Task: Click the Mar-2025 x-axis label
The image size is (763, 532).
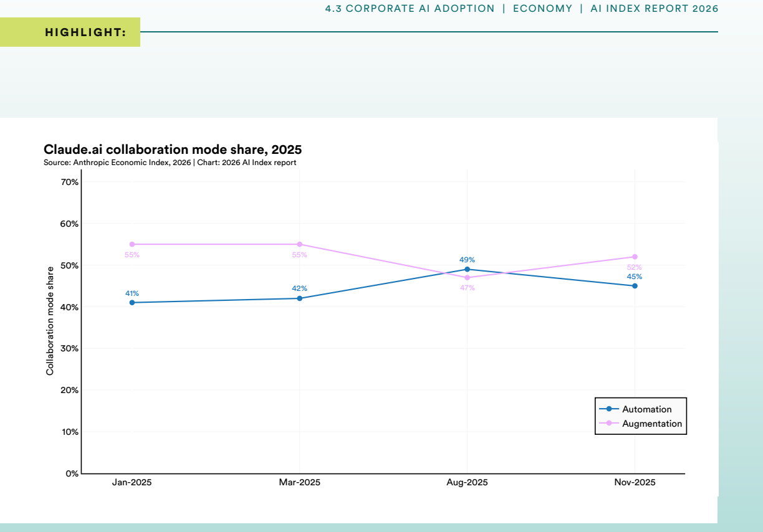Action: (300, 483)
